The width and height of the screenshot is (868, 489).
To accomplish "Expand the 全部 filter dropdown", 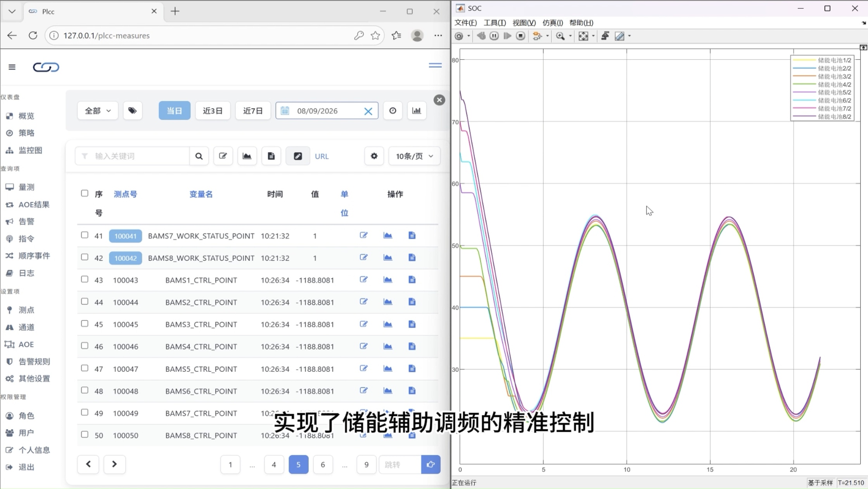I will [x=98, y=111].
